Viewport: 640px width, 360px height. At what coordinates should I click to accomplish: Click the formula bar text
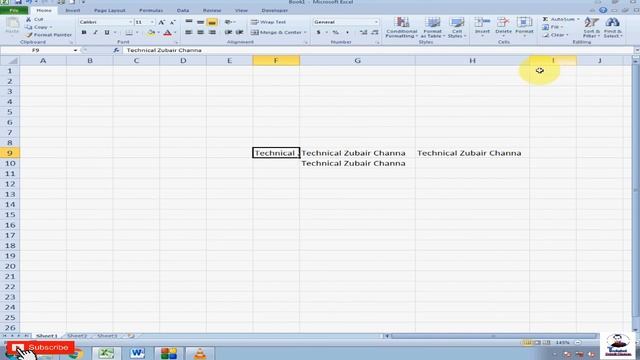click(164, 50)
